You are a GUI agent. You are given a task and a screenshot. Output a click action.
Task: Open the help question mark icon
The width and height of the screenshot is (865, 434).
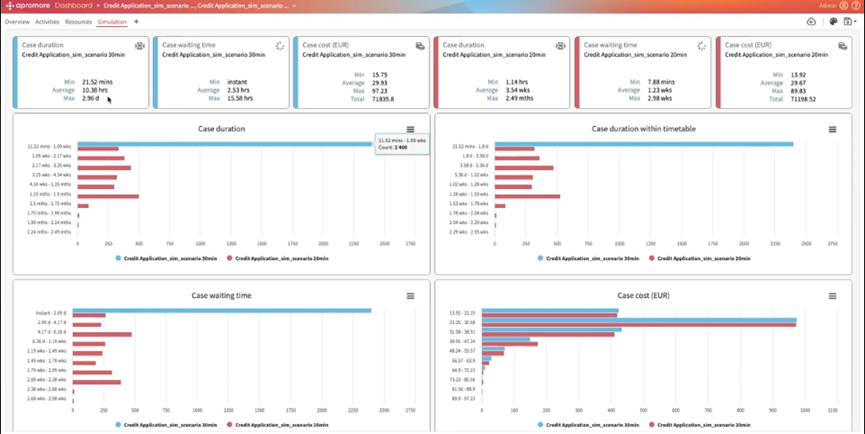856,6
